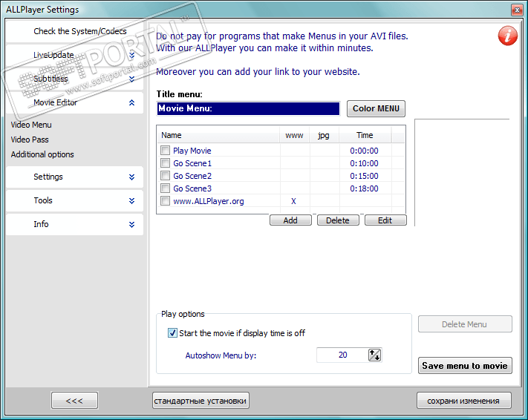The width and height of the screenshot is (528, 420).
Task: Click the Autoshow Menu spinner arrows
Action: coord(374,355)
